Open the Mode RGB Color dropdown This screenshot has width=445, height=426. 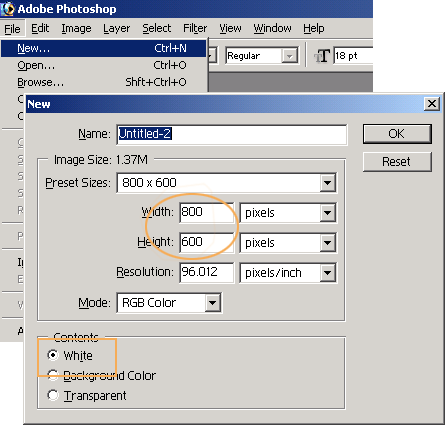212,303
